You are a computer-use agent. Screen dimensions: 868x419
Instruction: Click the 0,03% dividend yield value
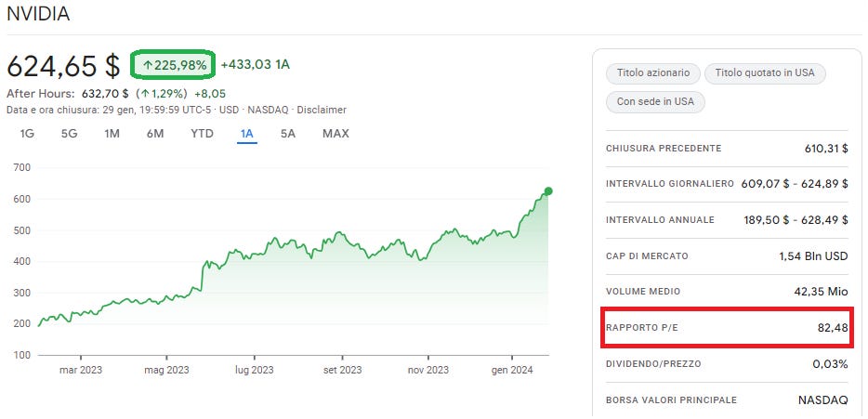coord(830,364)
